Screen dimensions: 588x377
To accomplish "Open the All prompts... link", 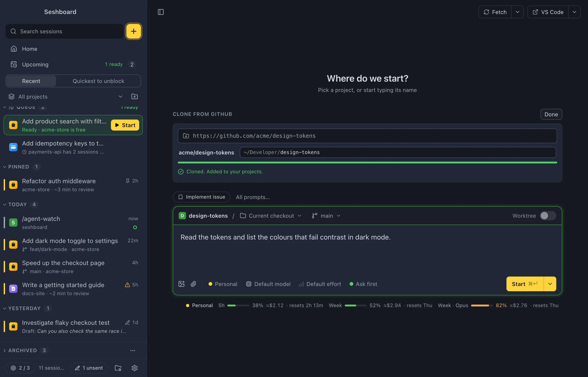I will point(253,197).
